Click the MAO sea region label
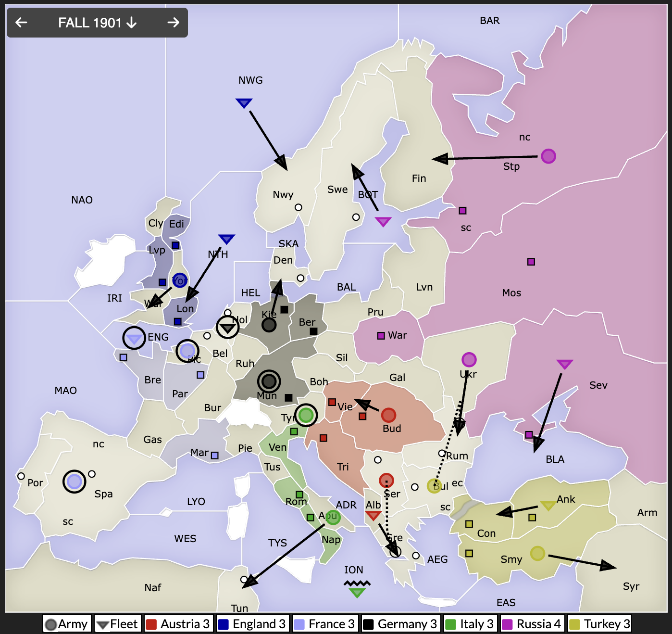Viewport: 672px width, 634px height. point(65,390)
